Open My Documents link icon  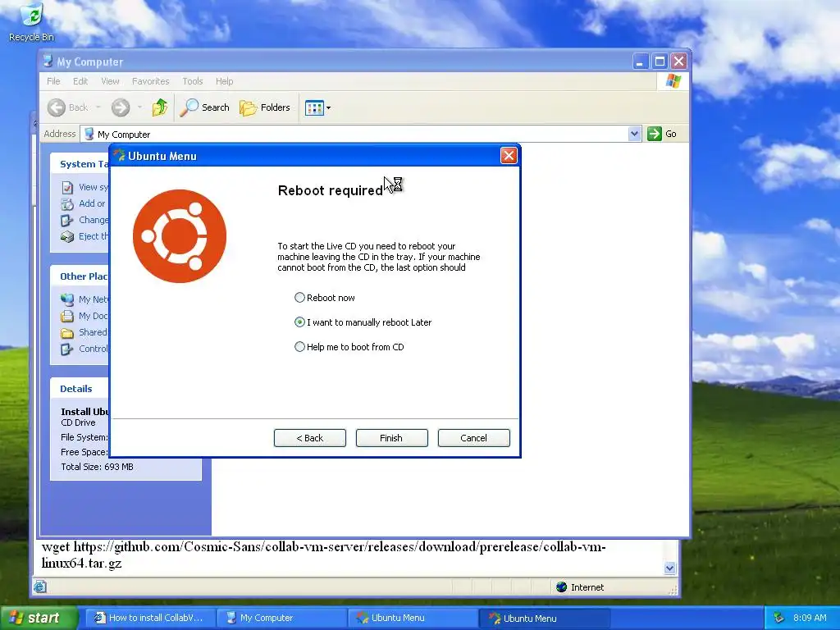pyautogui.click(x=67, y=316)
